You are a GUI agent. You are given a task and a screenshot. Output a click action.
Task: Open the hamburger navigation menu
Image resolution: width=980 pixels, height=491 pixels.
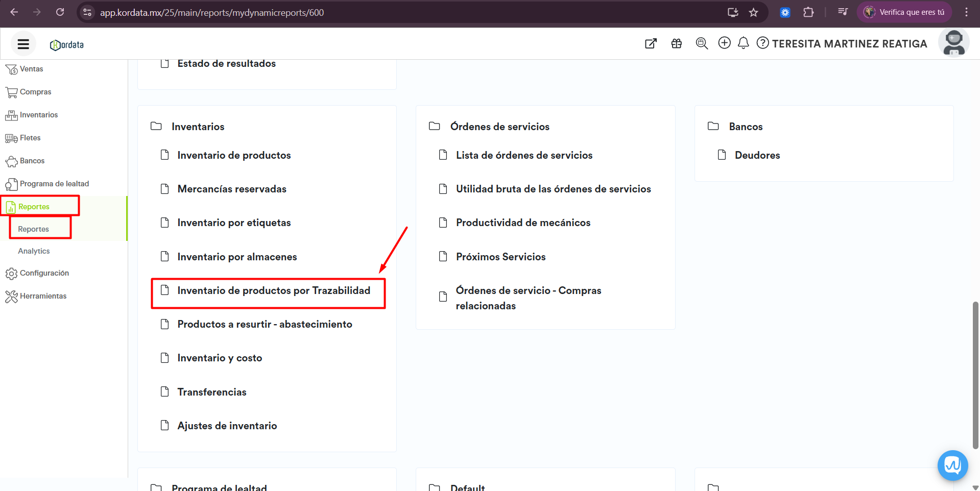click(22, 43)
